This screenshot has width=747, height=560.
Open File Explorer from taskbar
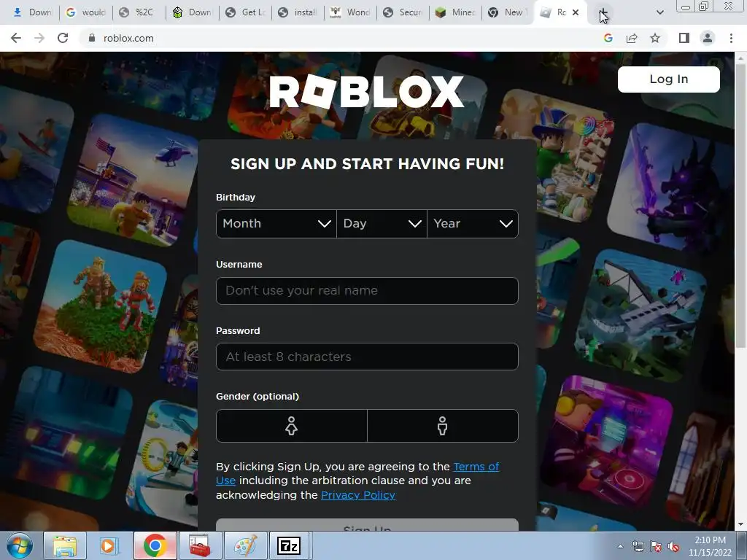click(65, 545)
